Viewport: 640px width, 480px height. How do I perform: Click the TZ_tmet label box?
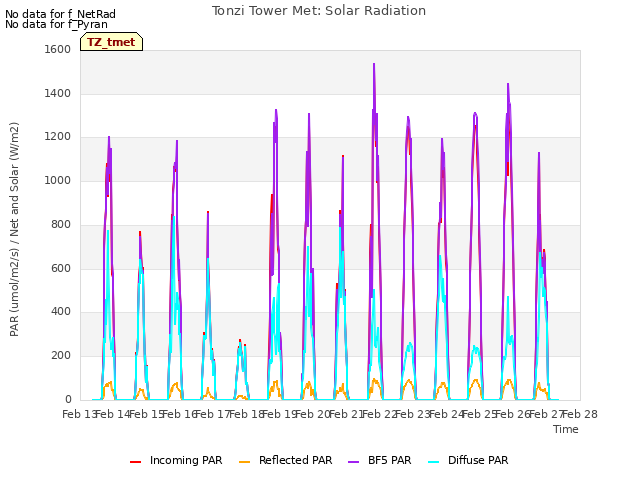pos(111,42)
